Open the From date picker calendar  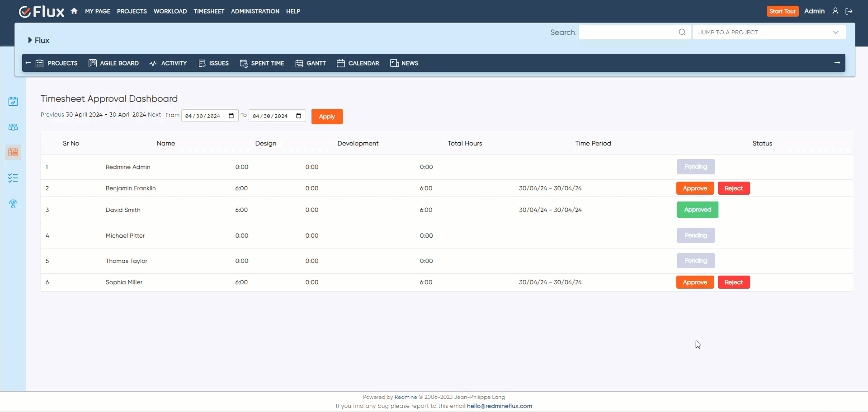(x=231, y=116)
